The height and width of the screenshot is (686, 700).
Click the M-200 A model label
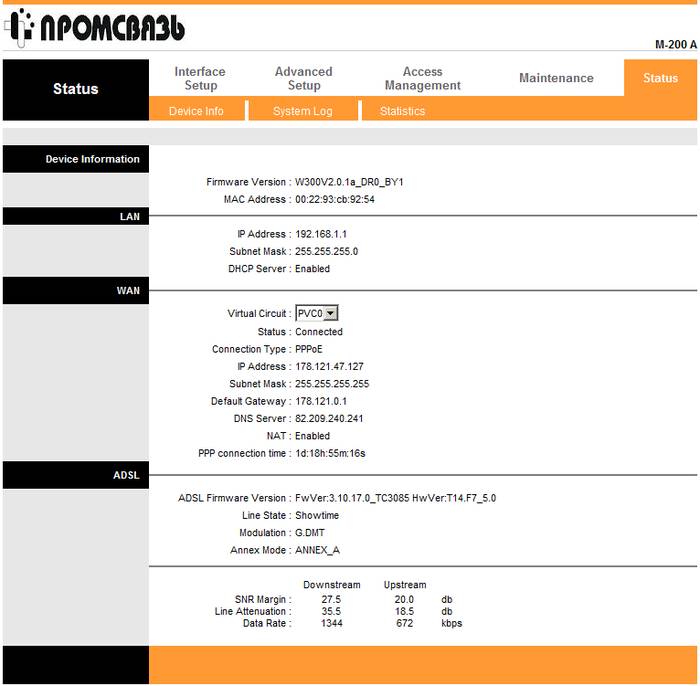pyautogui.click(x=676, y=45)
